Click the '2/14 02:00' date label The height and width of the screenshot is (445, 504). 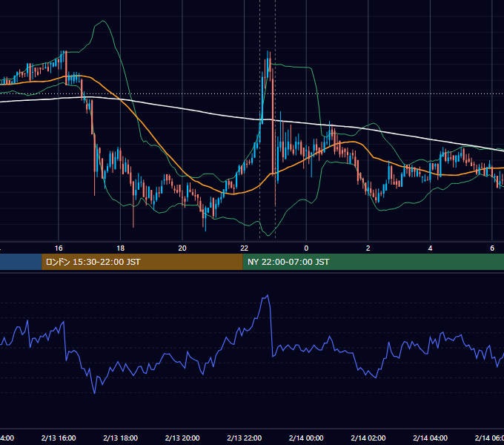368,438
